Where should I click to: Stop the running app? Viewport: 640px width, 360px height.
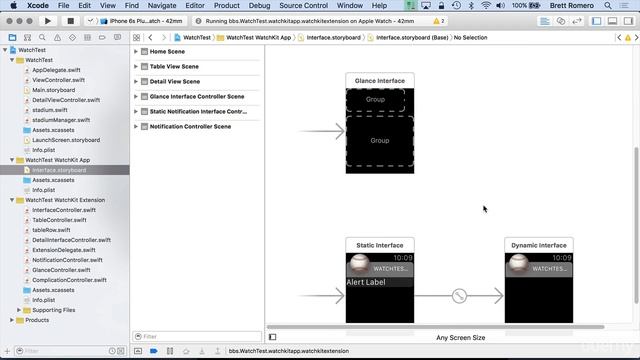pyautogui.click(x=70, y=21)
